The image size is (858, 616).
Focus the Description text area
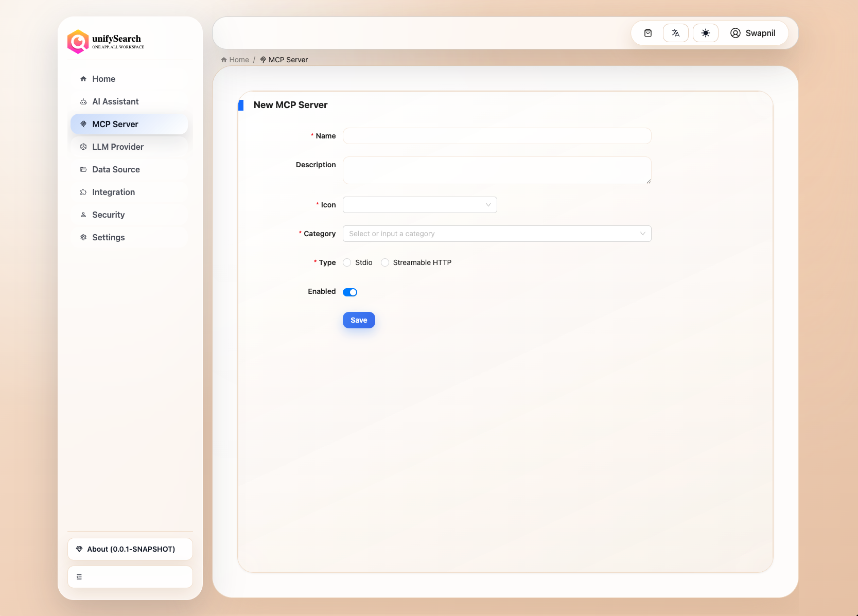[x=497, y=170]
